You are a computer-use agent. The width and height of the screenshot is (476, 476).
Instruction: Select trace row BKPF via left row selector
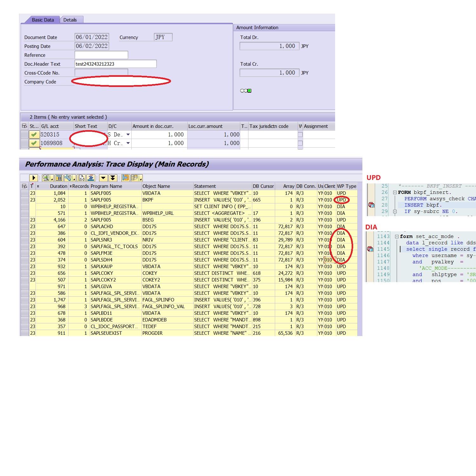point(24,200)
